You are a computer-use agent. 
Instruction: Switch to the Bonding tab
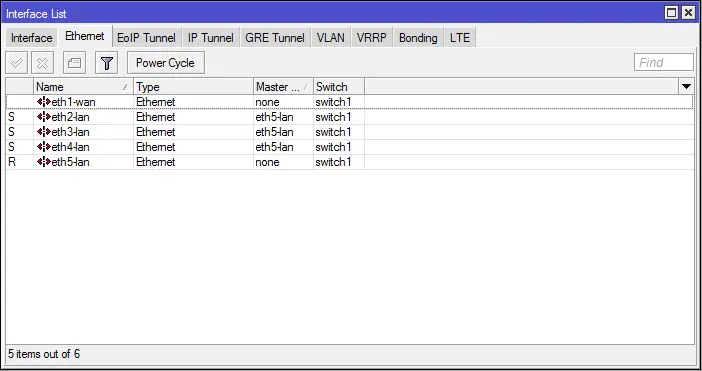(418, 38)
